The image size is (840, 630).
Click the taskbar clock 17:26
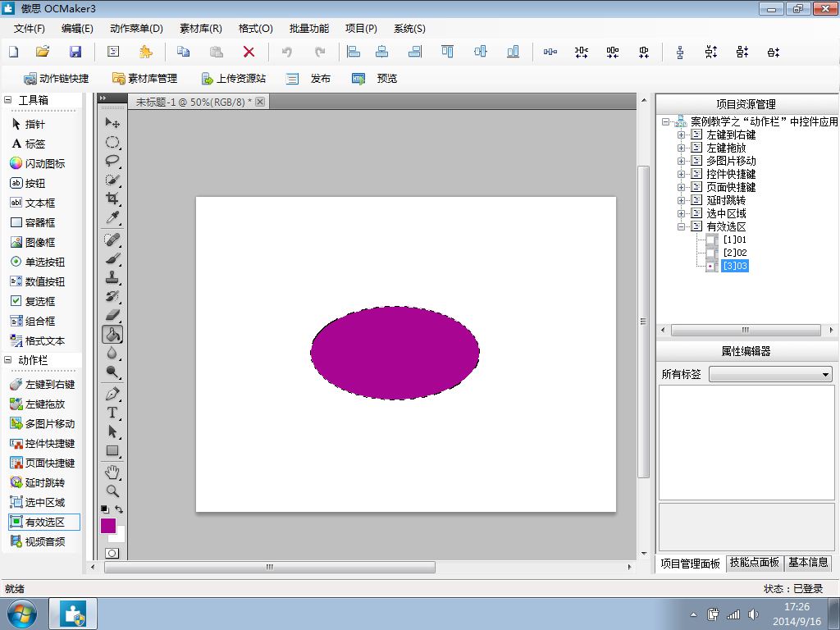(797, 607)
